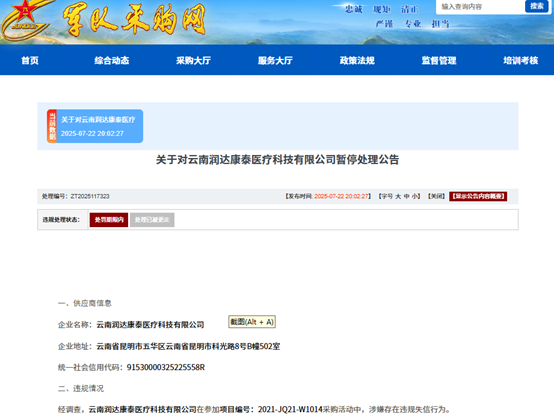The height and width of the screenshot is (417, 554).
Task: Select the grey 处理已被更正 status tab
Action: [x=152, y=220]
